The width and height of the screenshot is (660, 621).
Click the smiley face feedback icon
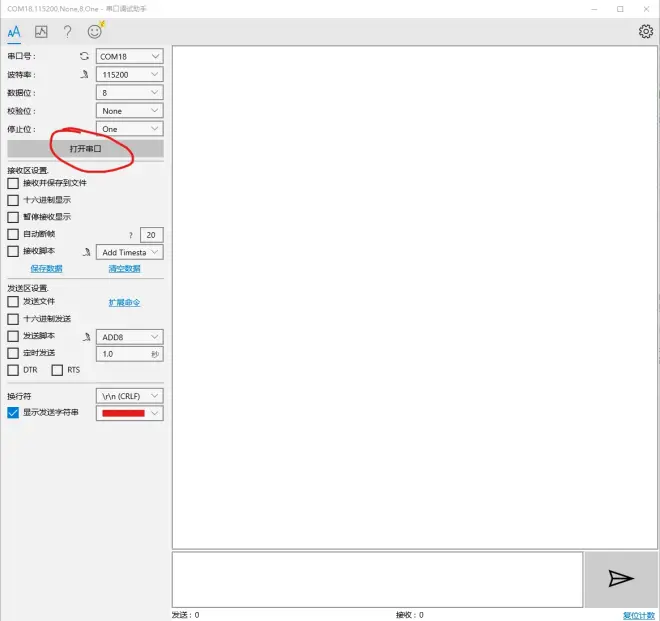click(95, 31)
